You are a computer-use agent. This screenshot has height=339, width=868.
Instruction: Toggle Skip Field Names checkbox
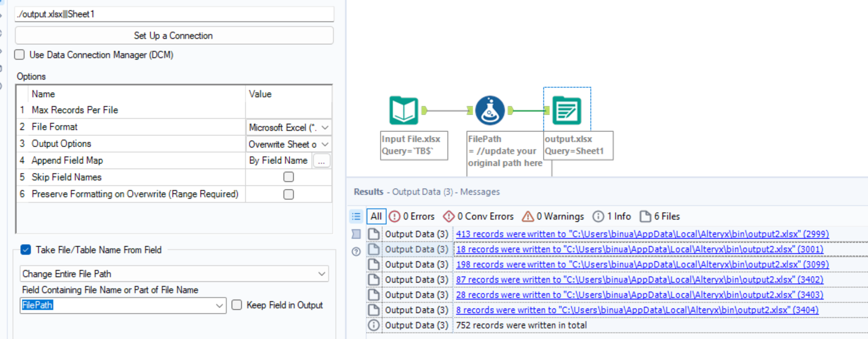point(288,177)
